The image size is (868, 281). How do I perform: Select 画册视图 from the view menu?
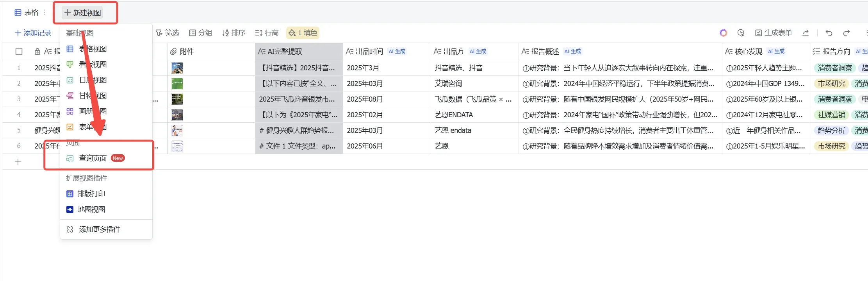pyautogui.click(x=106, y=111)
